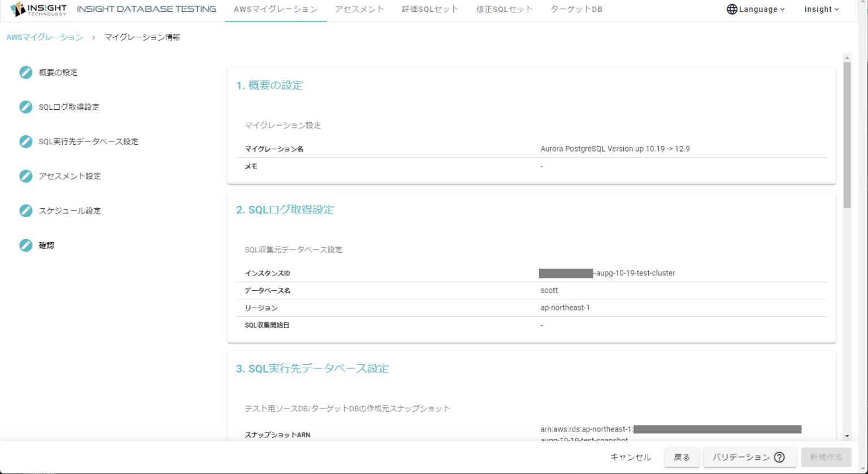Click the scrollbar down arrow
Viewport: 868px width, 474px height.
pos(847,436)
